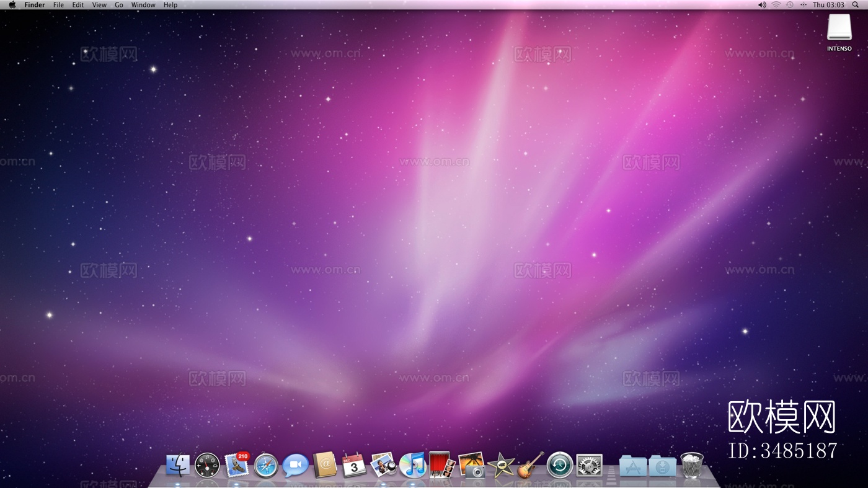
Task: Open the Trash in the Dock
Action: pyautogui.click(x=692, y=464)
